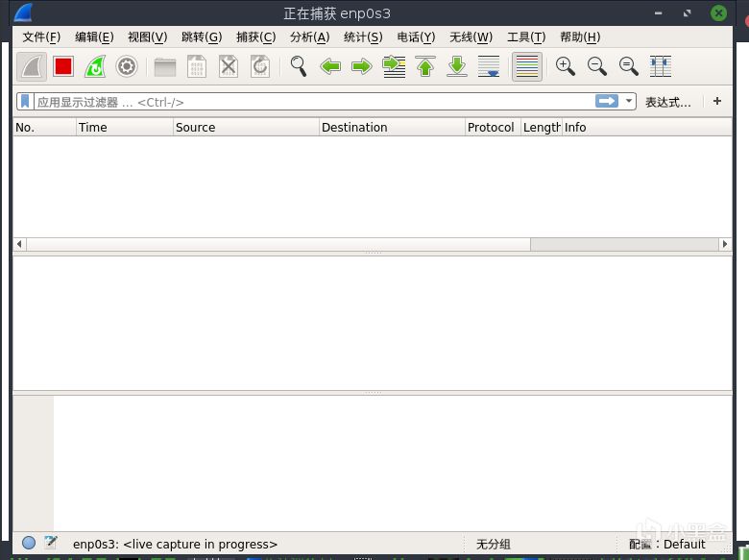
Task: Go back to previous packet arrow
Action: [330, 66]
